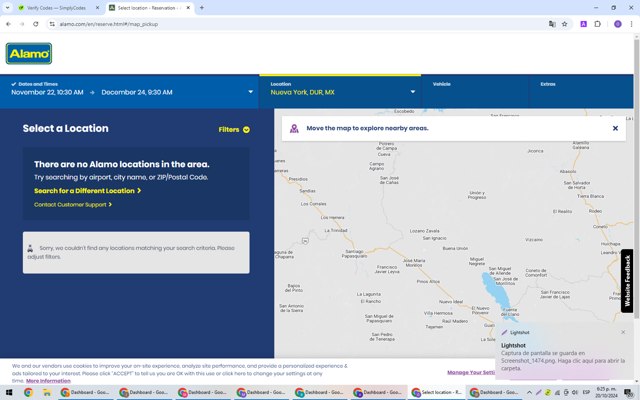Click Search for a Different Location
This screenshot has height=400, width=640.
coord(87,191)
